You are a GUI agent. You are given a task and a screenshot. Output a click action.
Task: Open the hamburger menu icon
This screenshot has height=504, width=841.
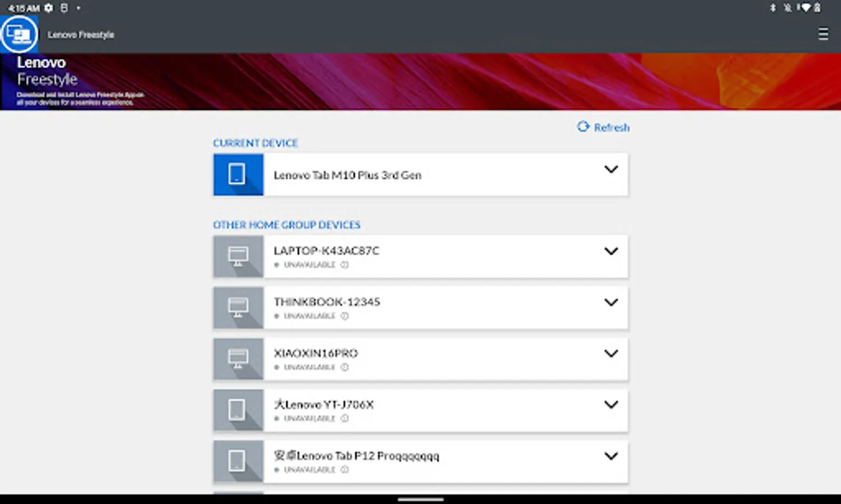[823, 34]
